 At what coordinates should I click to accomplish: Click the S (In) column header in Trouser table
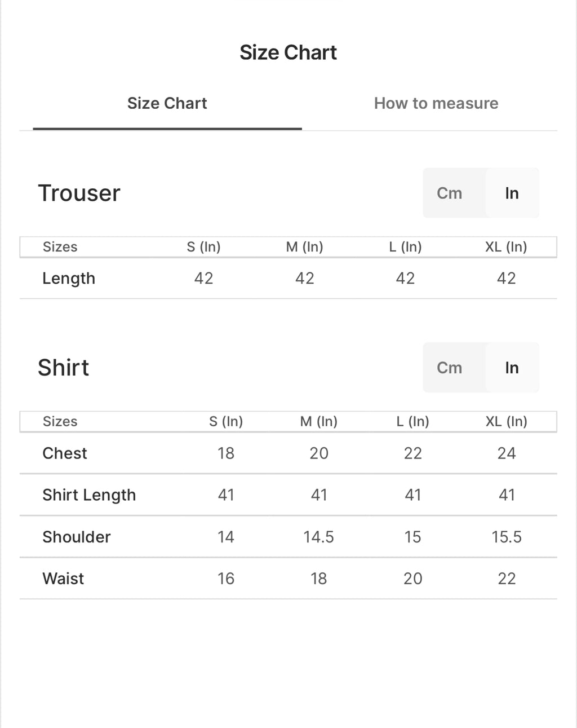(203, 246)
